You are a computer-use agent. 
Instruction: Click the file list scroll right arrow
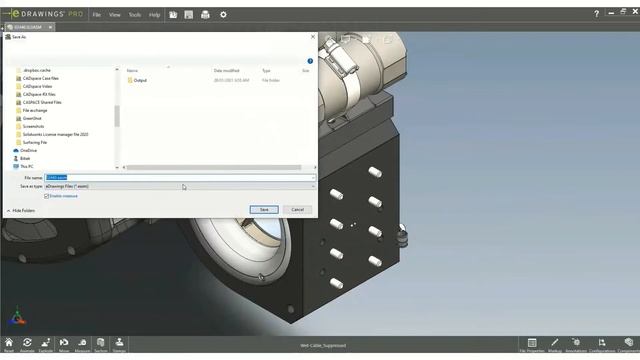click(x=315, y=167)
